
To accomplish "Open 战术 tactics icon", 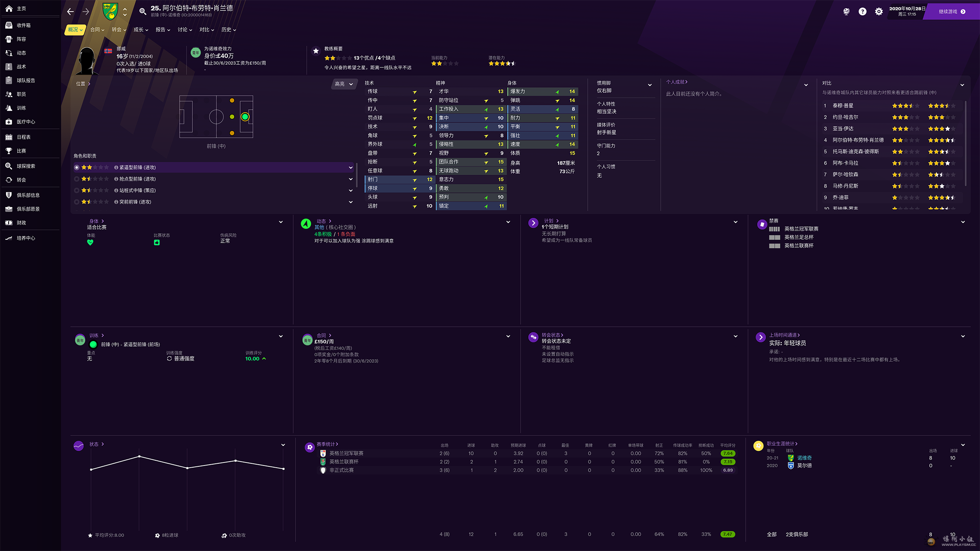I will (9, 67).
